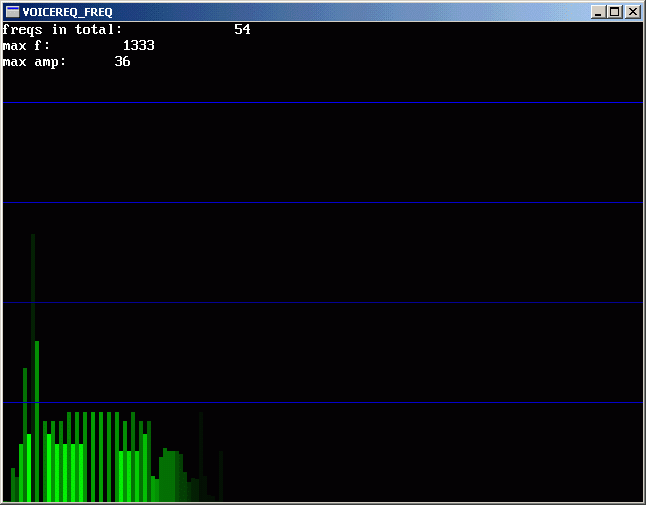This screenshot has height=505, width=646.
Task: Click the "max f:" label
Action: click(x=26, y=46)
